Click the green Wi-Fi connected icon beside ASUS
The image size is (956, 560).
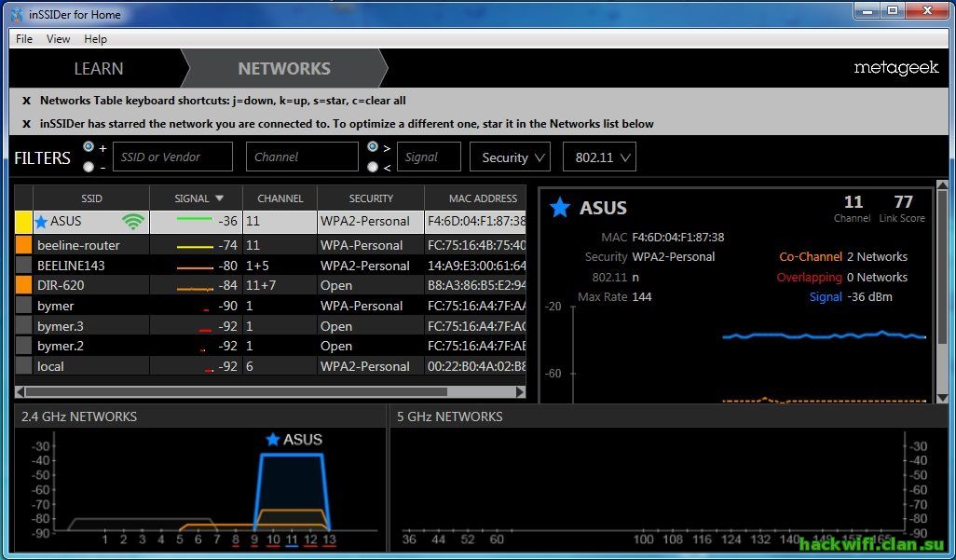tap(133, 222)
